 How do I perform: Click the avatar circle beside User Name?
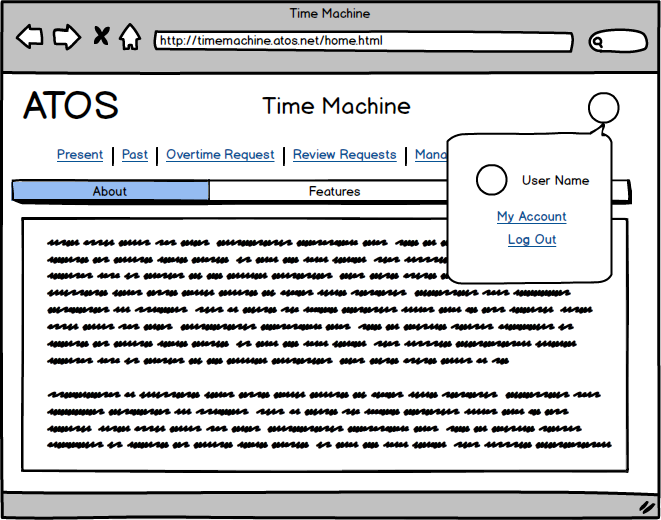coord(491,180)
